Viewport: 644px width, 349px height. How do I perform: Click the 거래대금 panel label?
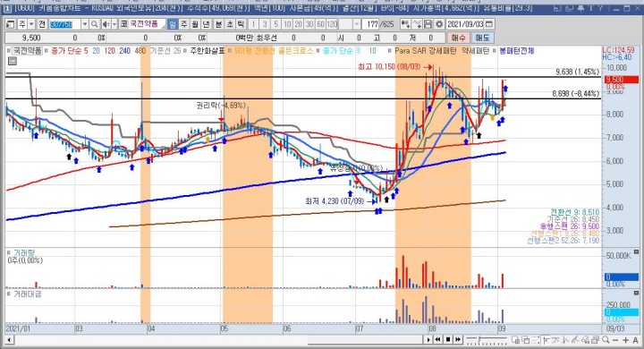tap(27, 294)
